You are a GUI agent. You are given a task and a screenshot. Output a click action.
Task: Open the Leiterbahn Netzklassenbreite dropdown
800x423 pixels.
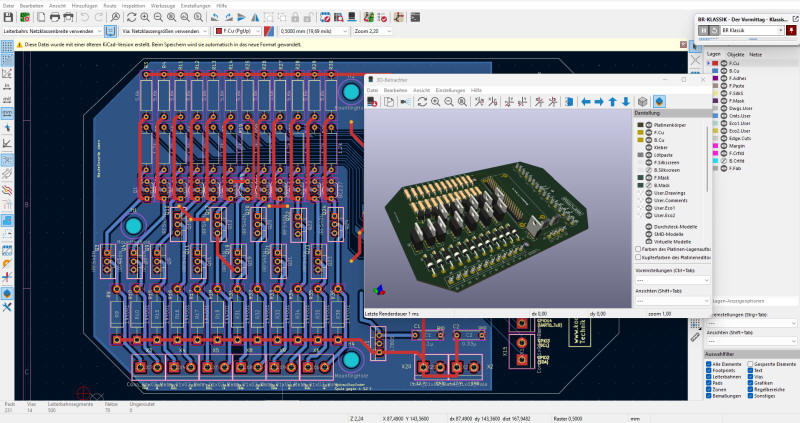[x=48, y=31]
